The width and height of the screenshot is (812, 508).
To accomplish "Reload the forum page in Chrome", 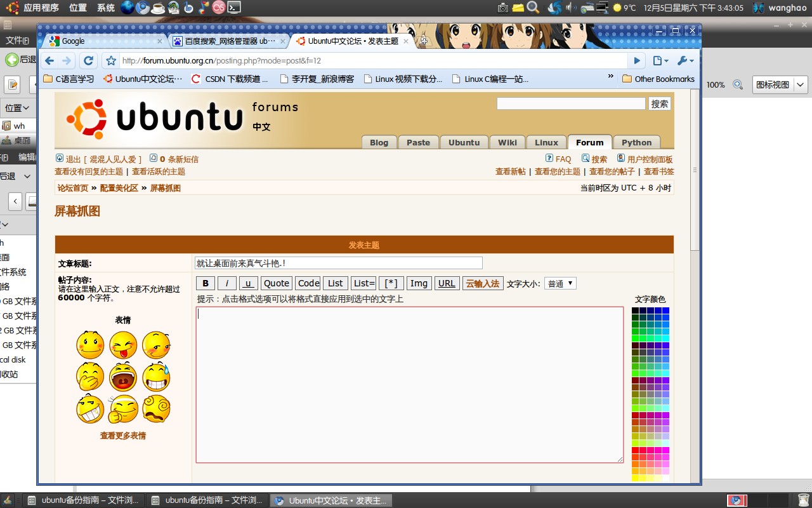I will pyautogui.click(x=88, y=61).
